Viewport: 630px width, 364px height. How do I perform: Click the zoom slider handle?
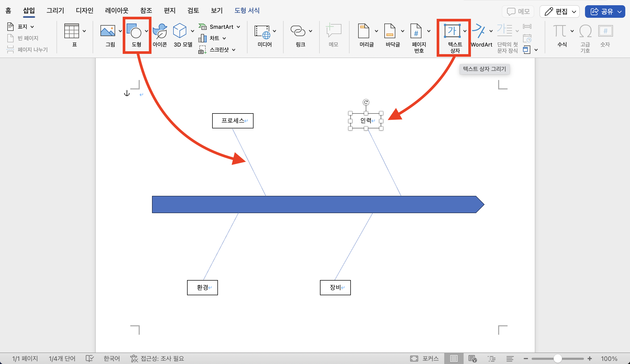pos(558,359)
